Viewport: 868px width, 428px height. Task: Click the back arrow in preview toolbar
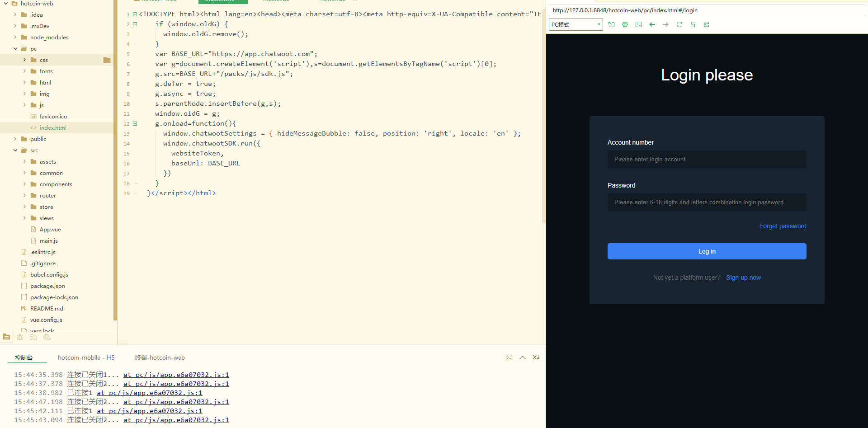point(652,24)
